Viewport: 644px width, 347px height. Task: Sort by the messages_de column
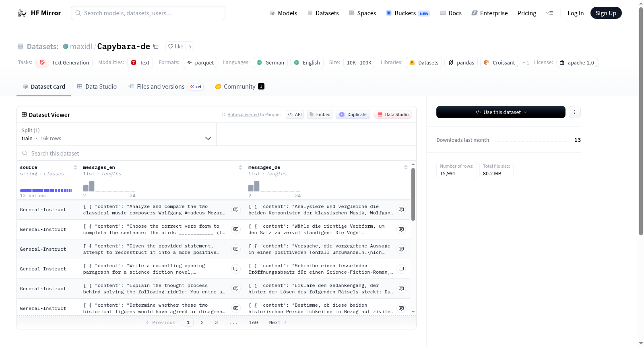pos(406,167)
